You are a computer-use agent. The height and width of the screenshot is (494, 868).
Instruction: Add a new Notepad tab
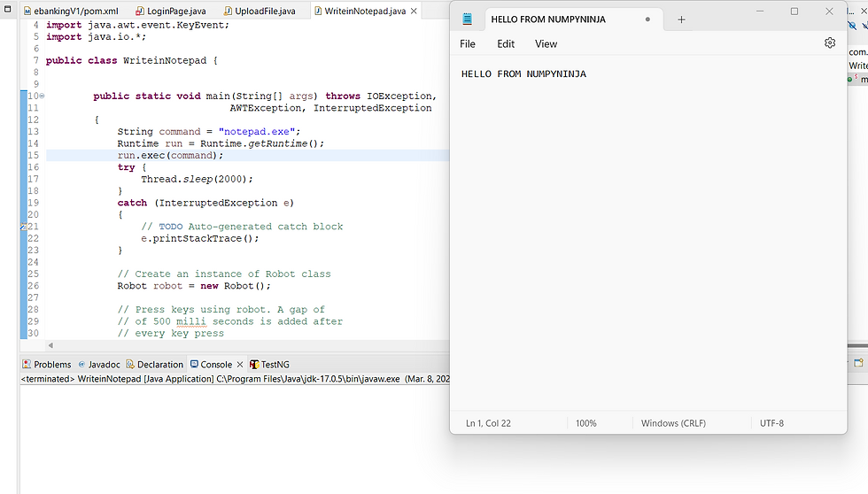pos(681,19)
